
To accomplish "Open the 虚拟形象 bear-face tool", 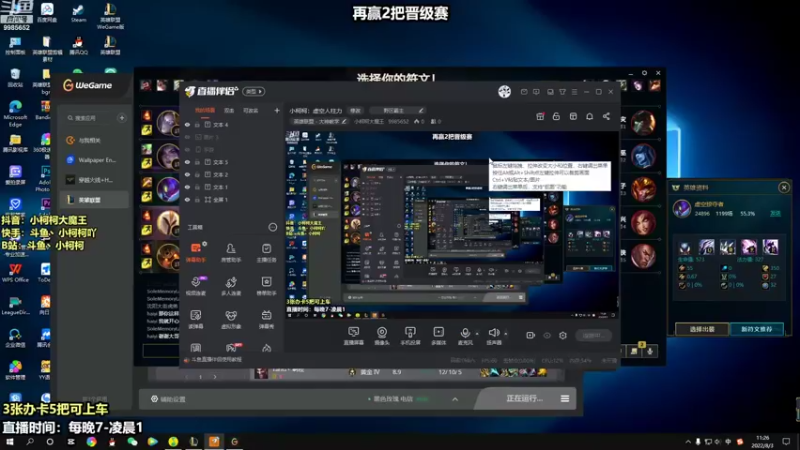I will tap(231, 319).
